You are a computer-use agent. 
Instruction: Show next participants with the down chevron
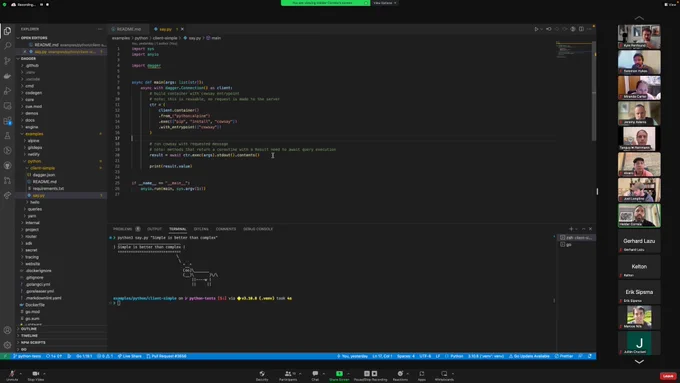point(639,361)
